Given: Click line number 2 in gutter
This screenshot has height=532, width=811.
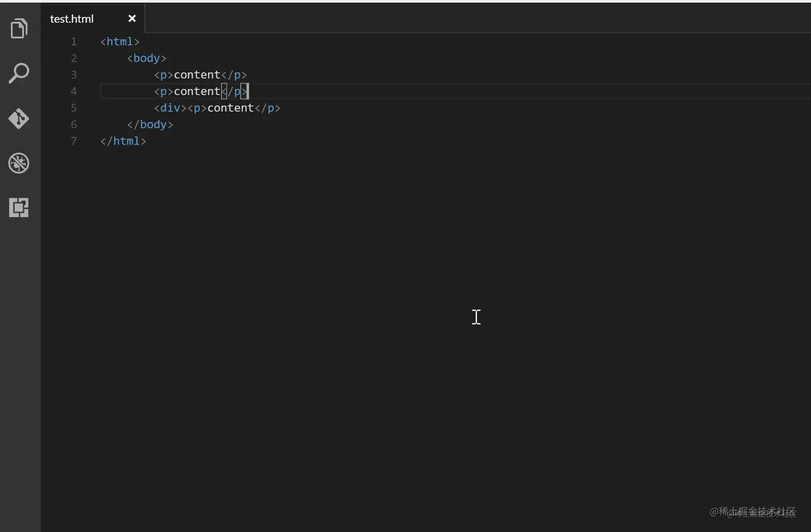Looking at the screenshot, I should [74, 58].
